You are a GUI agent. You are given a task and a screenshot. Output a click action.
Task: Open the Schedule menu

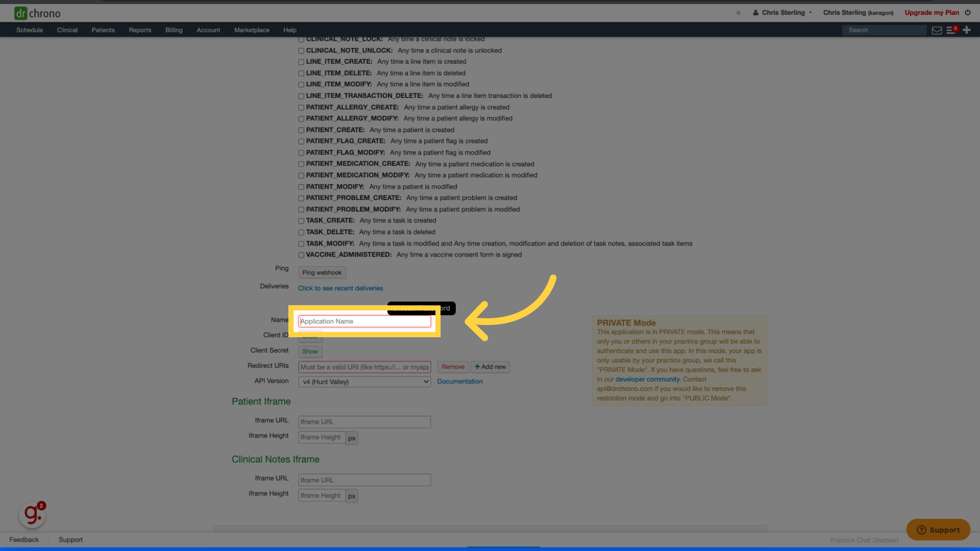pos(30,30)
